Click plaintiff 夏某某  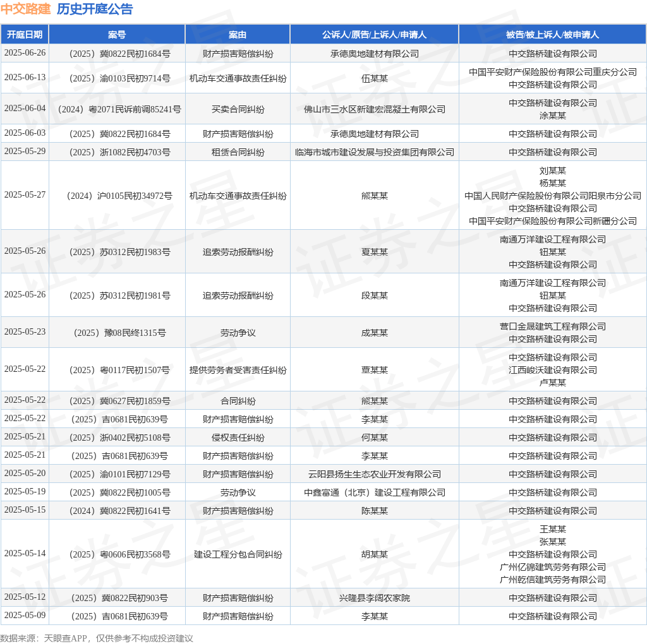tap(374, 252)
